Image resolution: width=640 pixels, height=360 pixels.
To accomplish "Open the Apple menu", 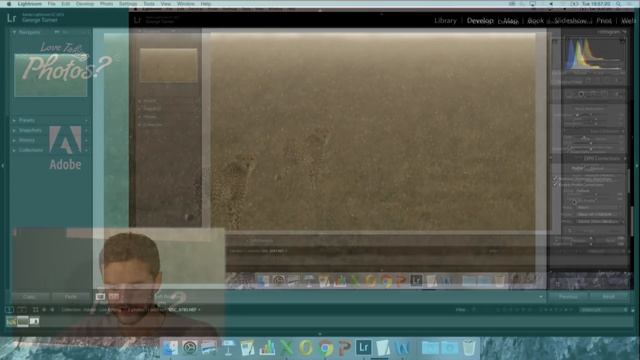I will pyautogui.click(x=8, y=4).
